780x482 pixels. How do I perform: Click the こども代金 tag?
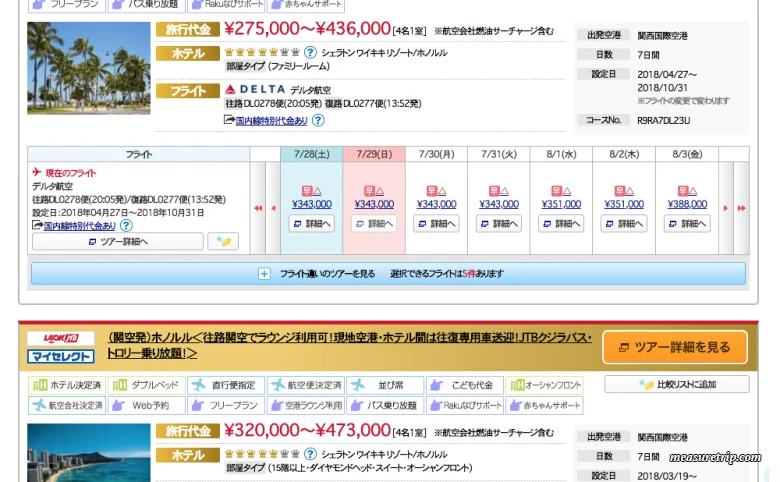[465, 385]
